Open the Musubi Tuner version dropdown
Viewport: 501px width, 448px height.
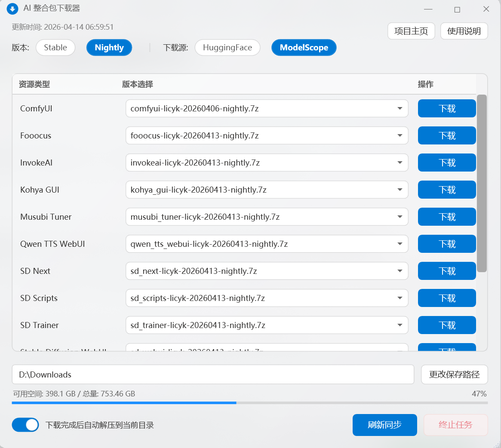(x=267, y=217)
